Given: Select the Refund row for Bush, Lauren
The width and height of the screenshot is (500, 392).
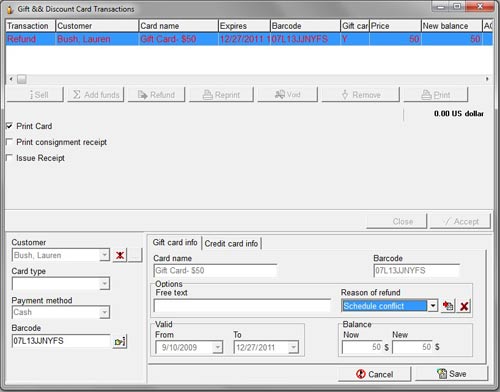Looking at the screenshot, I should tap(249, 39).
